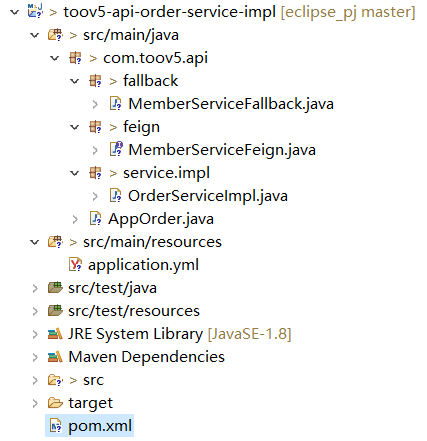Image resolution: width=427 pixels, height=441 pixels.
Task: Collapse the src/main/resources node
Action: [34, 242]
